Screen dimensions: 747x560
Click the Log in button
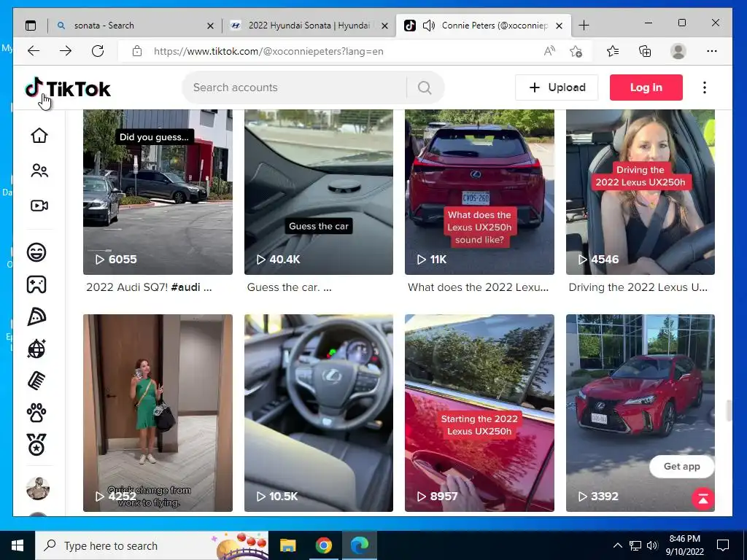[646, 87]
